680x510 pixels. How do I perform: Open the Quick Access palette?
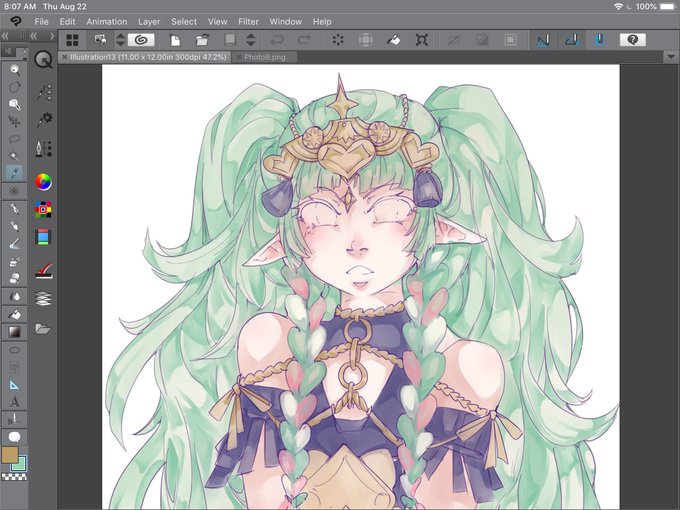[x=43, y=59]
